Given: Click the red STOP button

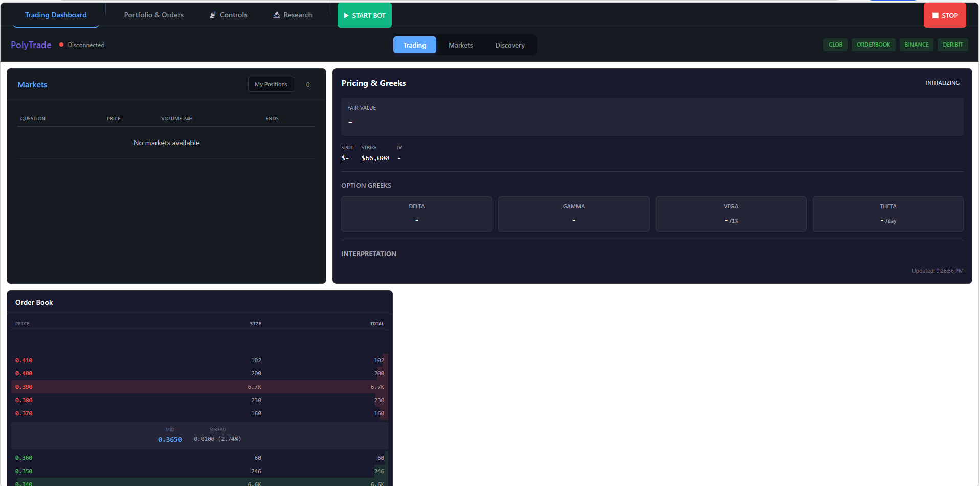Looking at the screenshot, I should click(945, 15).
